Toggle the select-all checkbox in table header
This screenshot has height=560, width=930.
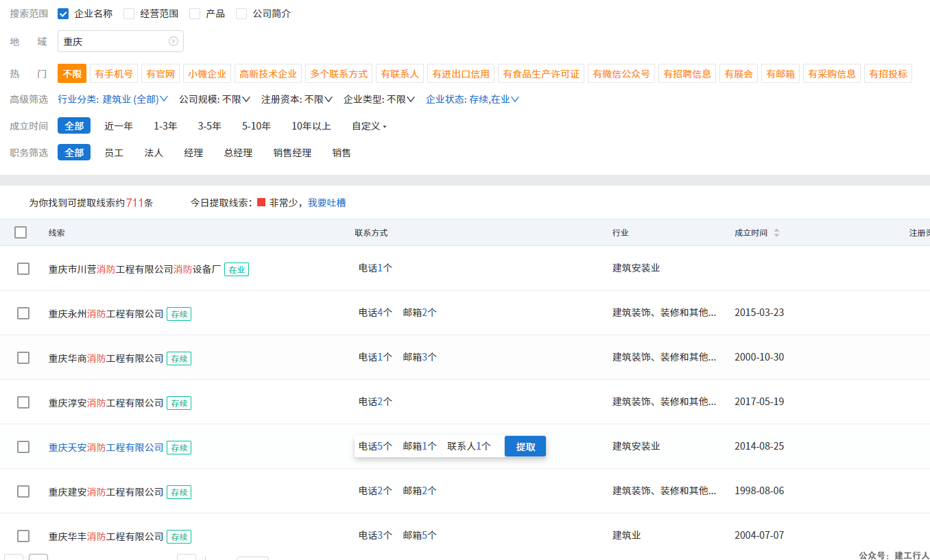tap(21, 232)
